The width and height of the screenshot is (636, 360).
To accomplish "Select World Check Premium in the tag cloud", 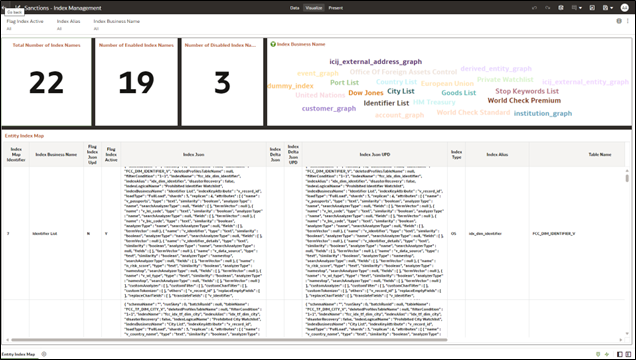I will [524, 101].
